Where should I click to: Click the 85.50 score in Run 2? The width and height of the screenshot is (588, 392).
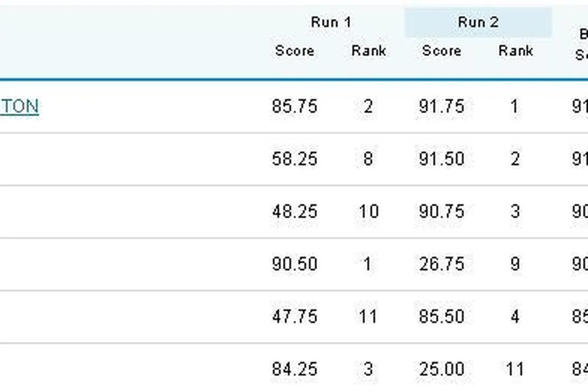(441, 316)
